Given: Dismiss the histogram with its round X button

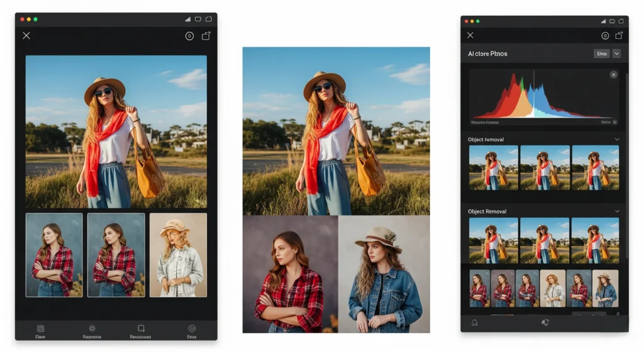Looking at the screenshot, I should coord(614,74).
